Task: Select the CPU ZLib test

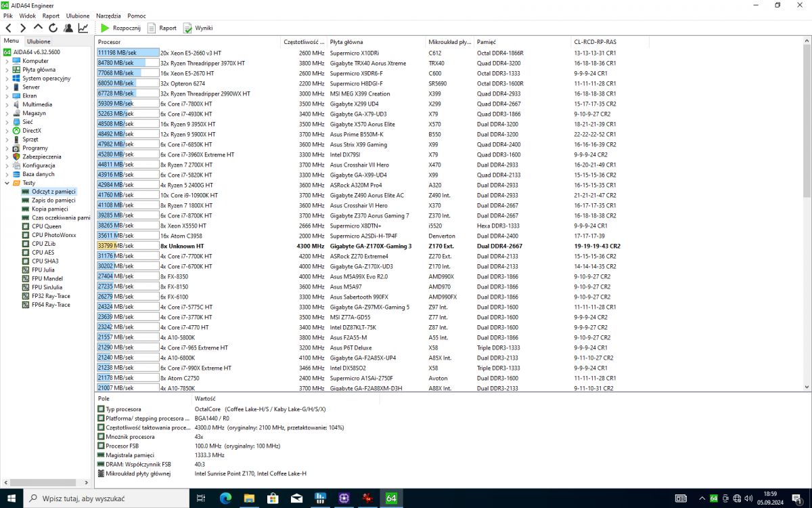Action: [x=43, y=244]
